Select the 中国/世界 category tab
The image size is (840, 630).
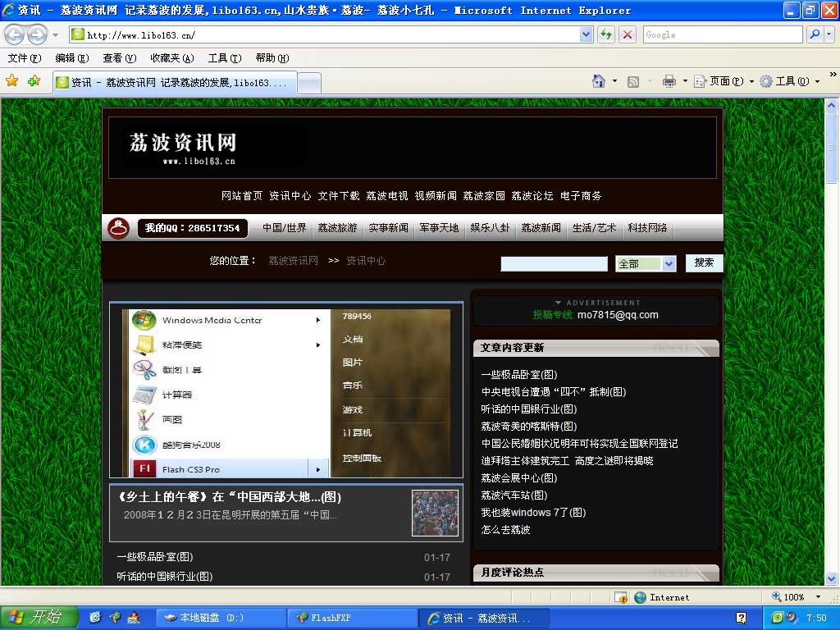(285, 228)
